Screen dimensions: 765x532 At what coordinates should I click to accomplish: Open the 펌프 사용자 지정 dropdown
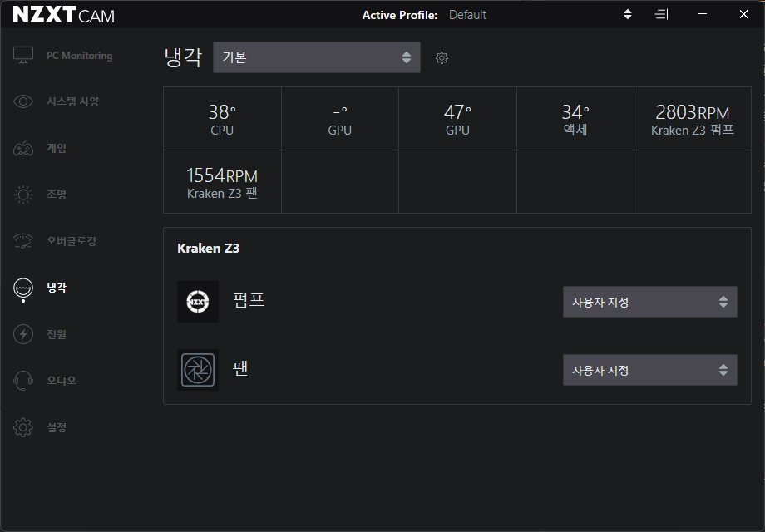click(x=650, y=302)
